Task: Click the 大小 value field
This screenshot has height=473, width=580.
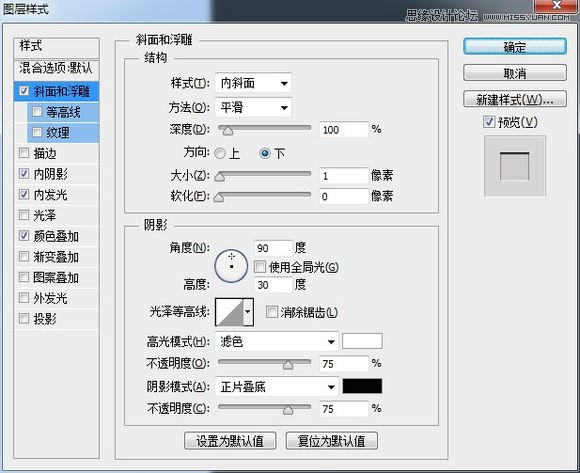Action: point(344,175)
